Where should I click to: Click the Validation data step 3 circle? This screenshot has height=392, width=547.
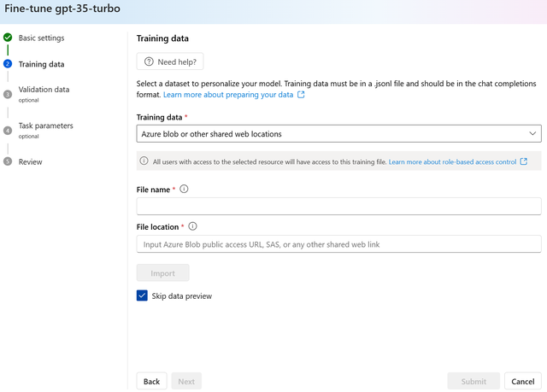click(8, 94)
